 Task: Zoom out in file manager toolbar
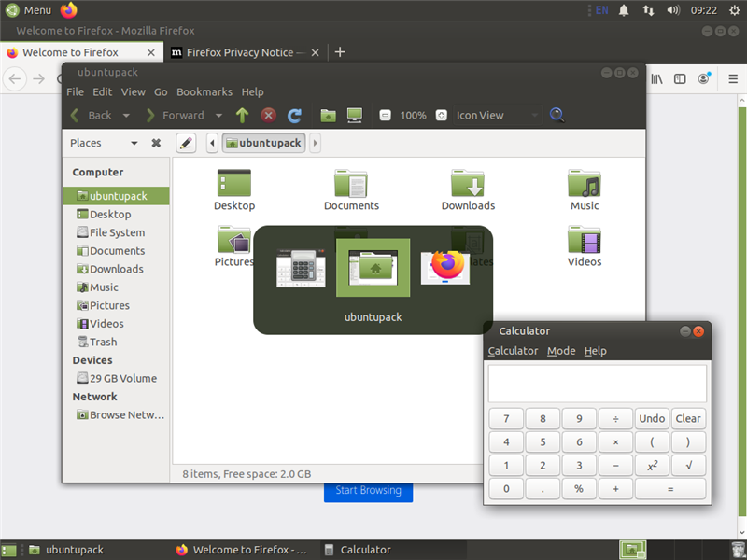(385, 115)
